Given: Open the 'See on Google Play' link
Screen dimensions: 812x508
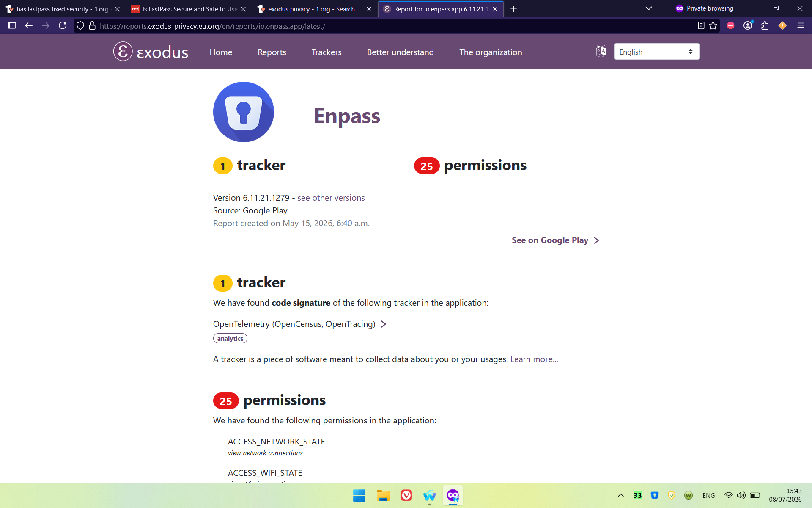Looking at the screenshot, I should point(555,240).
